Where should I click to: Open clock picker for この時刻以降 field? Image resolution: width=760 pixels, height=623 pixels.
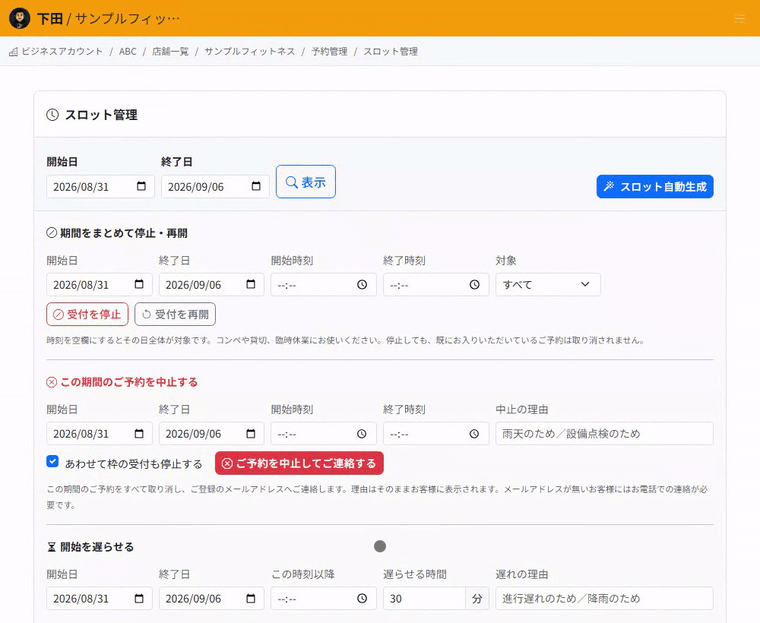(362, 598)
